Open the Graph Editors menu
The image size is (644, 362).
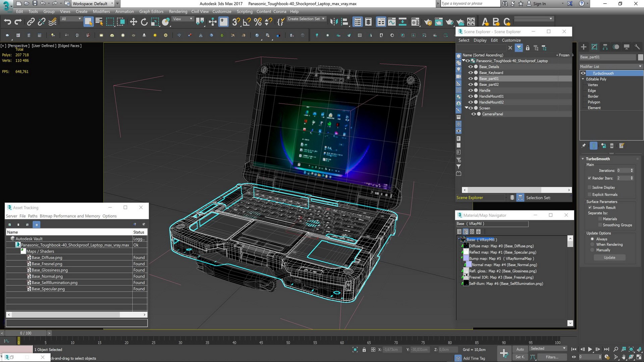coord(151,11)
